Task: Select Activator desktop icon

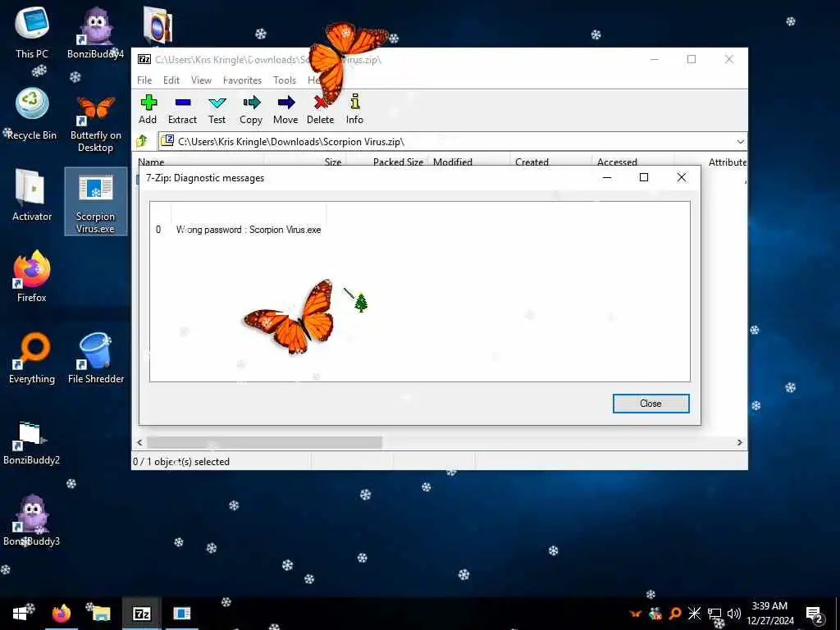Action: click(x=32, y=195)
